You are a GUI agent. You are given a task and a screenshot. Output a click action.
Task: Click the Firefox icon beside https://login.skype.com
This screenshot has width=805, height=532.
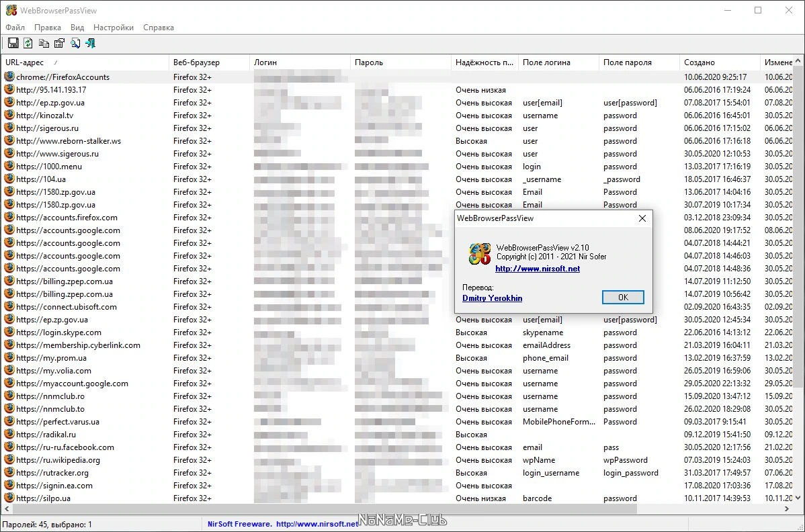click(9, 332)
